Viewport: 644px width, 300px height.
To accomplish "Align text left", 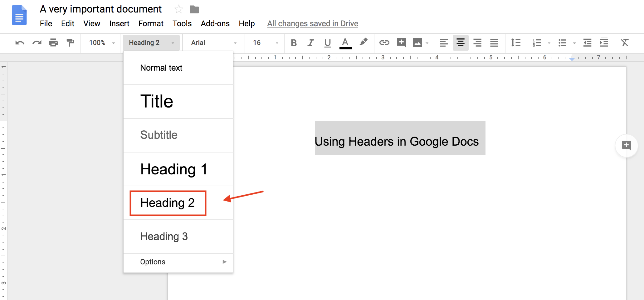I will click(444, 42).
